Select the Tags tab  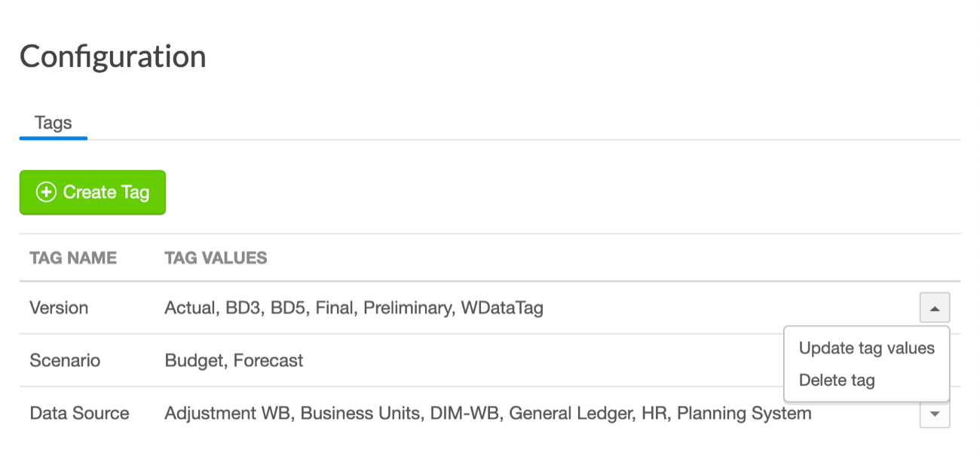pos(54,123)
